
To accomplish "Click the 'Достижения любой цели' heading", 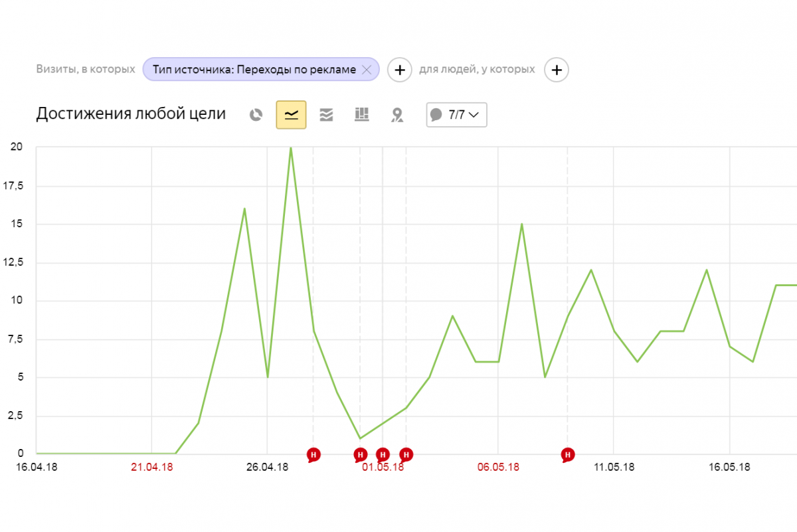I will point(131,114).
